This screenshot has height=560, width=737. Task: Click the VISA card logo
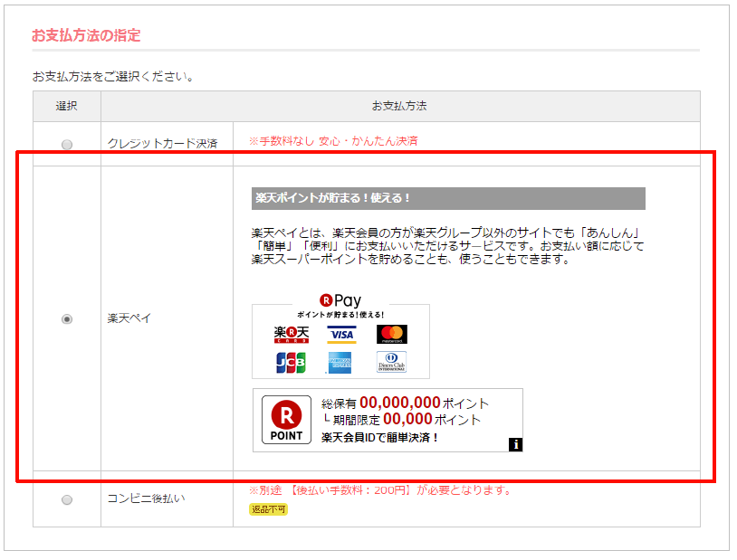[x=341, y=335]
